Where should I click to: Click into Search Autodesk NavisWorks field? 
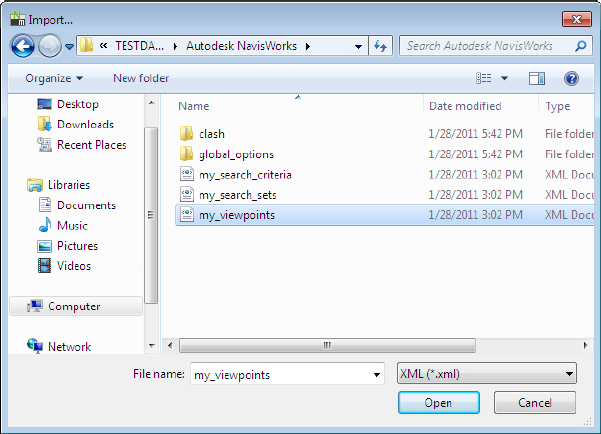tap(487, 46)
